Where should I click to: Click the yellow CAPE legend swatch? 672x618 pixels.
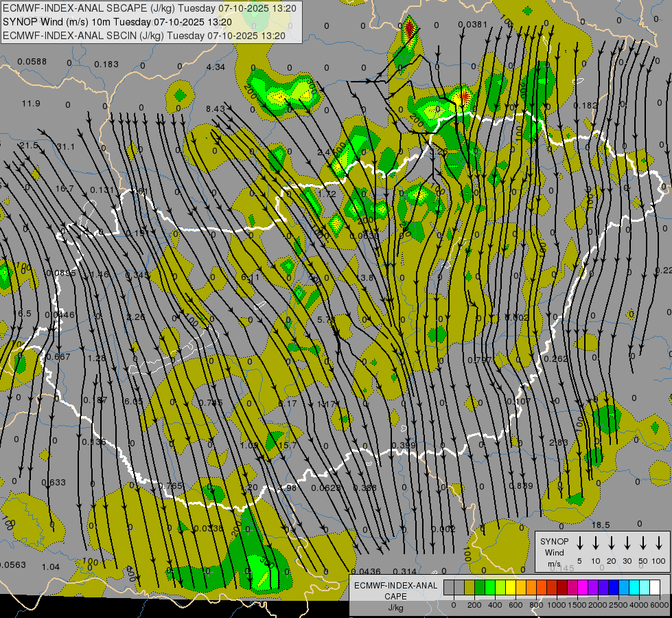click(511, 587)
